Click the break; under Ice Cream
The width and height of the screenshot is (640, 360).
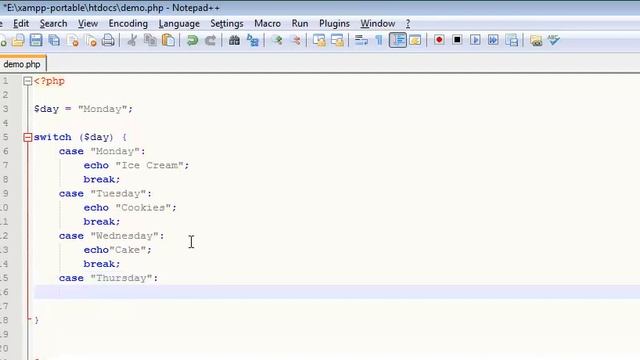[x=102, y=180]
